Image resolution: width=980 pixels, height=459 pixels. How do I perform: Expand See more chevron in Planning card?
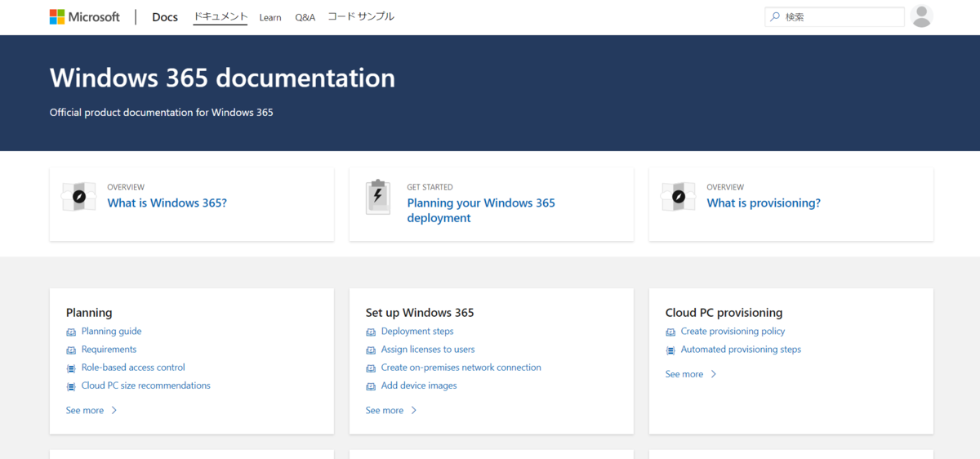point(114,410)
